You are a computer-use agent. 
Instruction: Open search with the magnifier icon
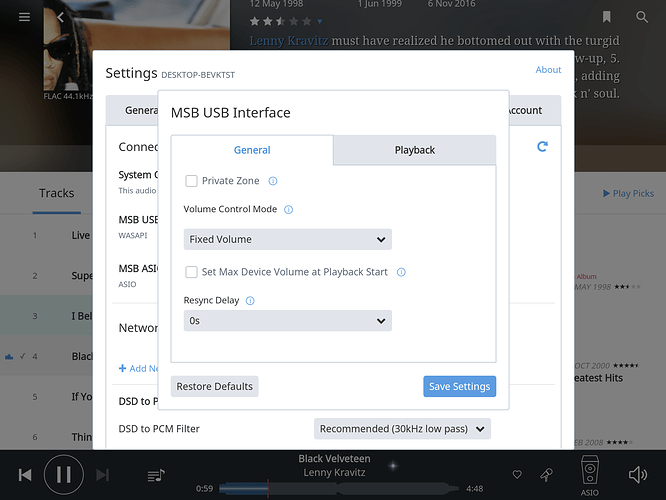click(x=641, y=17)
